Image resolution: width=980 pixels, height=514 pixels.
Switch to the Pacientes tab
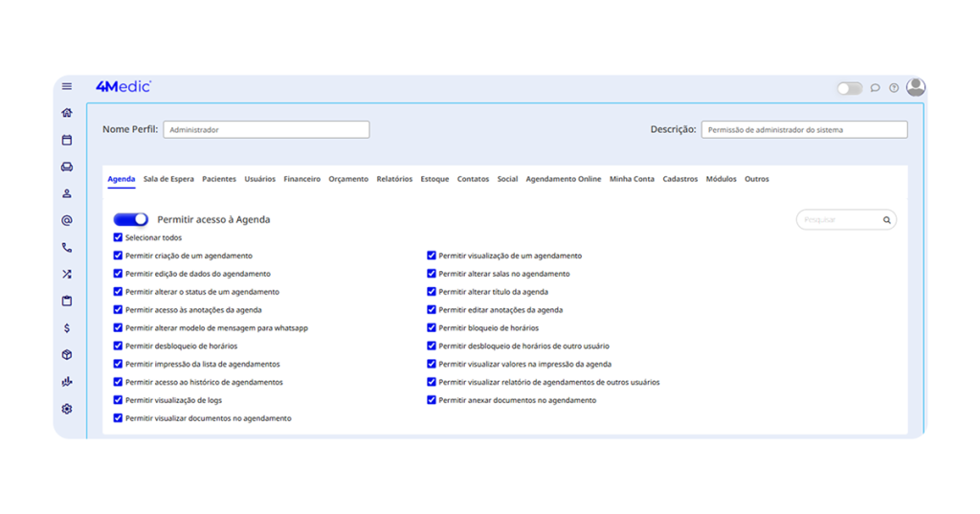(x=219, y=179)
